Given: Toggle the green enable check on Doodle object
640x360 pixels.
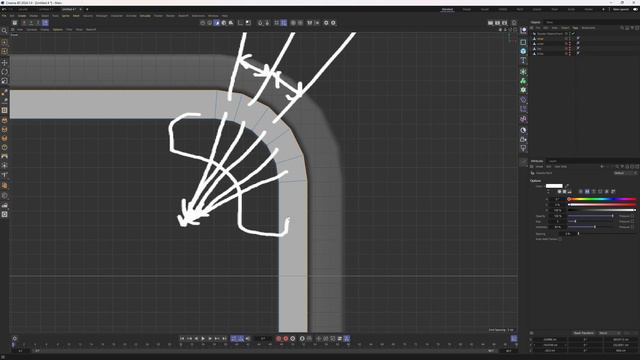Looking at the screenshot, I should pyautogui.click(x=573, y=33).
